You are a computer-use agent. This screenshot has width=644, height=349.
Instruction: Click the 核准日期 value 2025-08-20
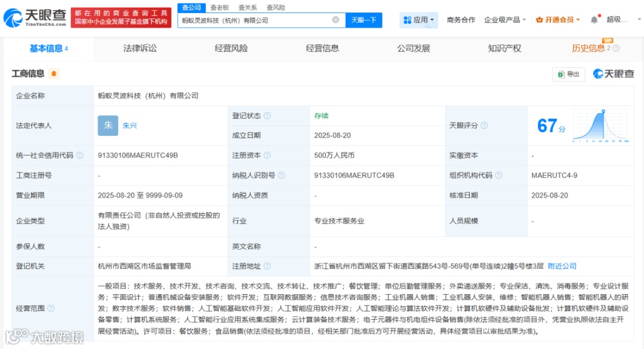(x=550, y=195)
